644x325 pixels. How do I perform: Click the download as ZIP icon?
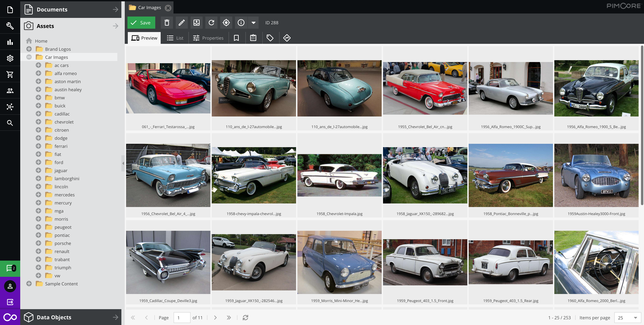pos(197,23)
